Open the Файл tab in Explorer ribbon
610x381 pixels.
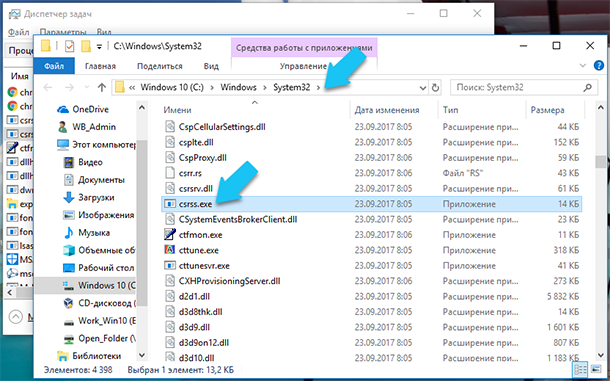tap(54, 66)
